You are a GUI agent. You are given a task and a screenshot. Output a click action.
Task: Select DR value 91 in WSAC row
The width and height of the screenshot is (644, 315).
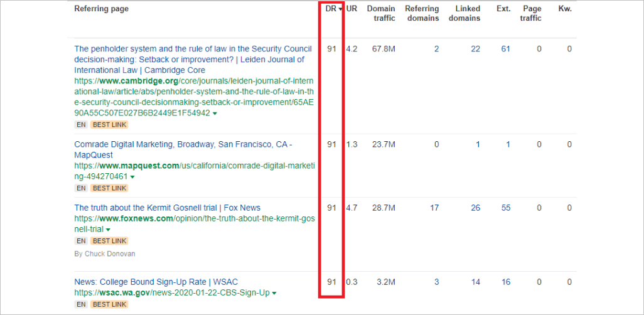click(331, 282)
